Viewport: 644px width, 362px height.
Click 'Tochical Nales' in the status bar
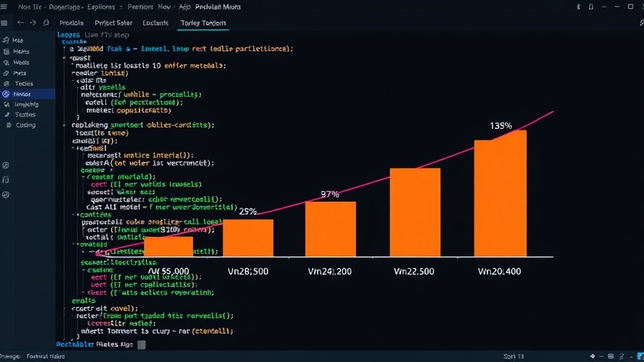pos(45,356)
